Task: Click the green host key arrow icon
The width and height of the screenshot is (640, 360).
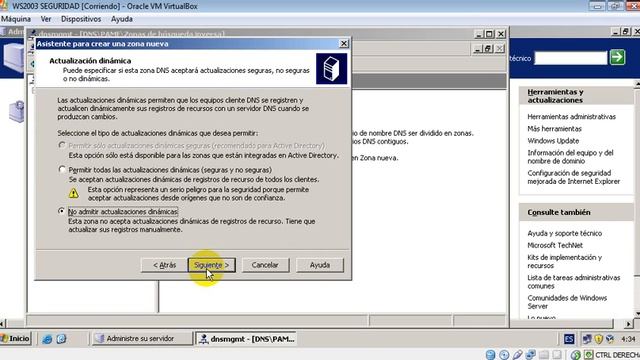Action: click(589, 355)
